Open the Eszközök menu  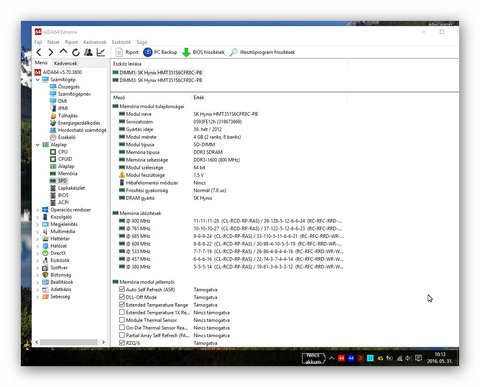pos(121,42)
